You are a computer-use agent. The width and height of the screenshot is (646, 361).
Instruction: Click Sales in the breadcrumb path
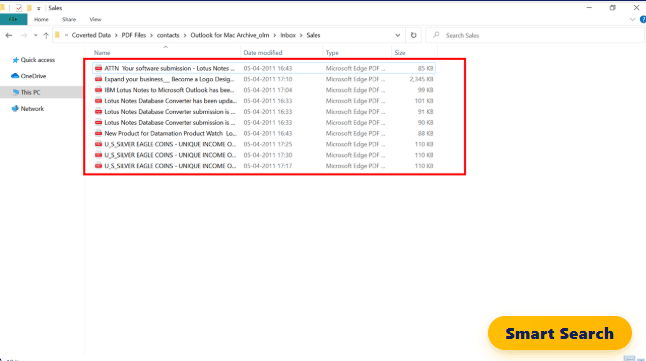tap(313, 35)
